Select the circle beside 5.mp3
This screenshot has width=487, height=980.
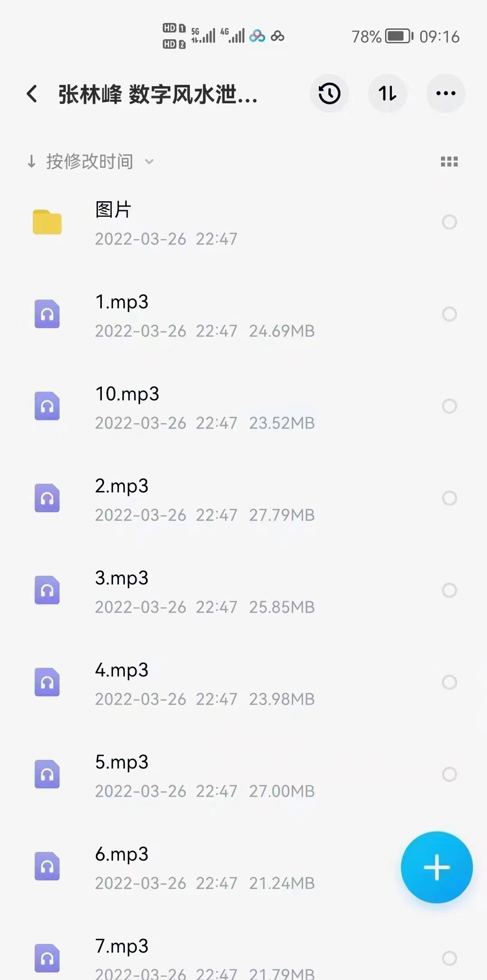450,775
